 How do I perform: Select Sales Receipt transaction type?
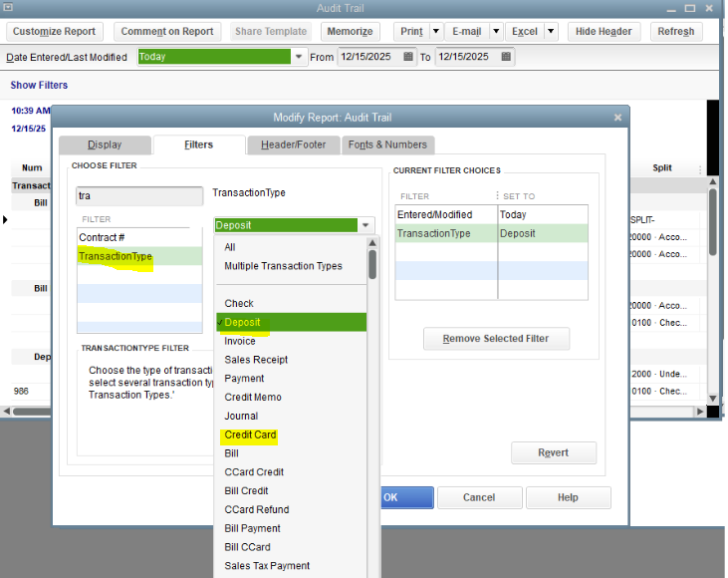click(291, 360)
